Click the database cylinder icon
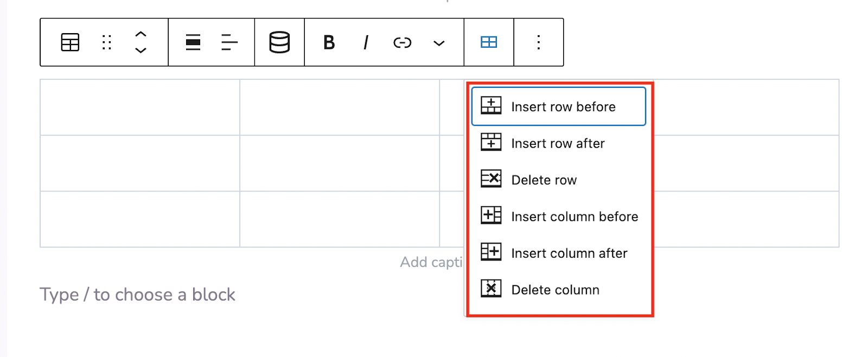 (x=279, y=42)
